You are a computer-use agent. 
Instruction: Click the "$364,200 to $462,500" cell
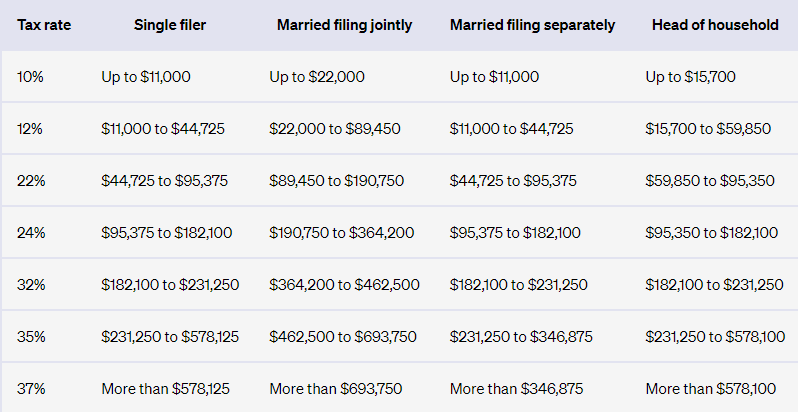[342, 284]
